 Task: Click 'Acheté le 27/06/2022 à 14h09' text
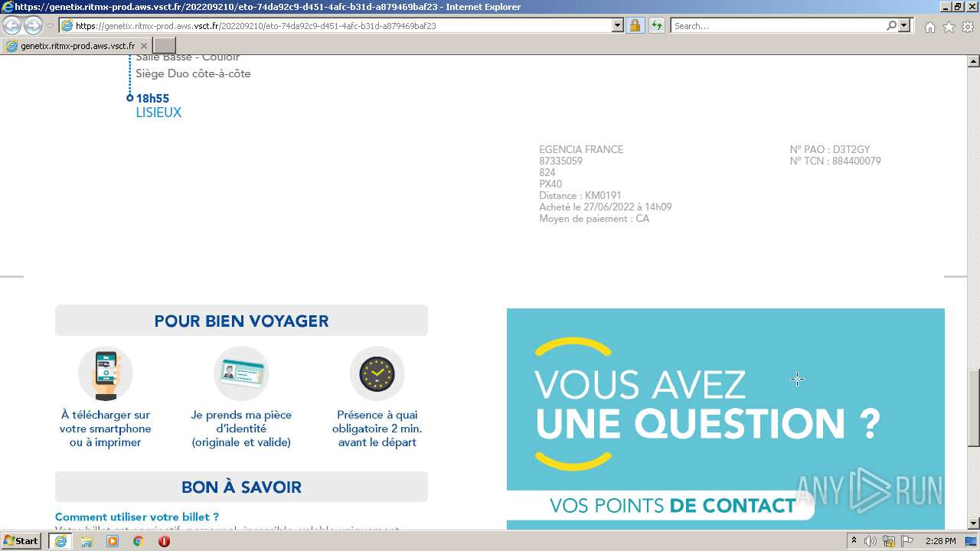tap(606, 207)
